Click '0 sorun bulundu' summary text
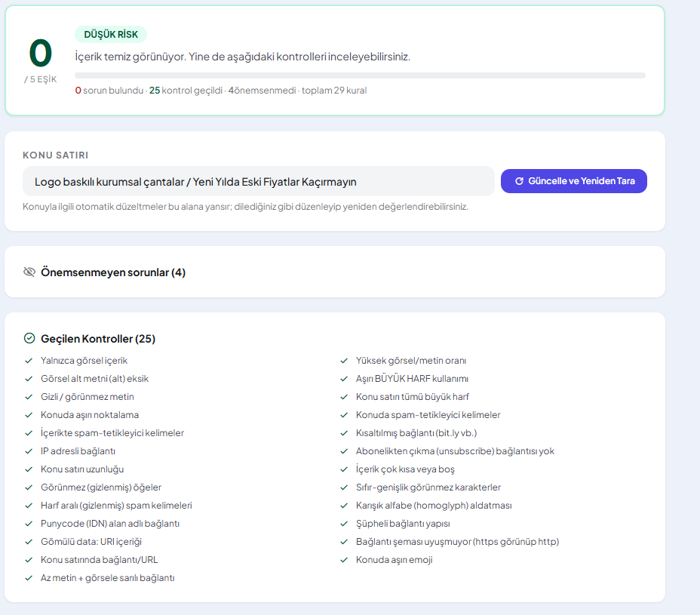This screenshot has width=700, height=615. tap(109, 91)
